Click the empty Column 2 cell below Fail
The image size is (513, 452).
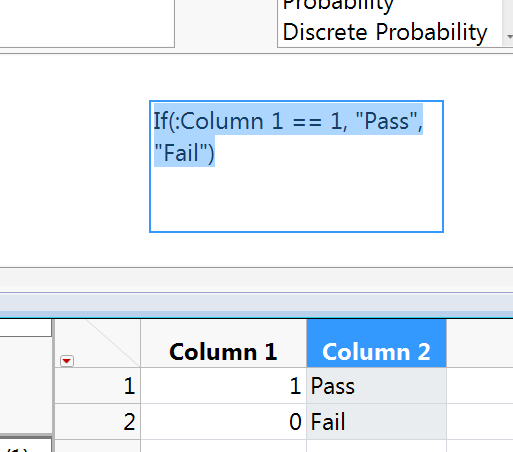tap(376, 446)
